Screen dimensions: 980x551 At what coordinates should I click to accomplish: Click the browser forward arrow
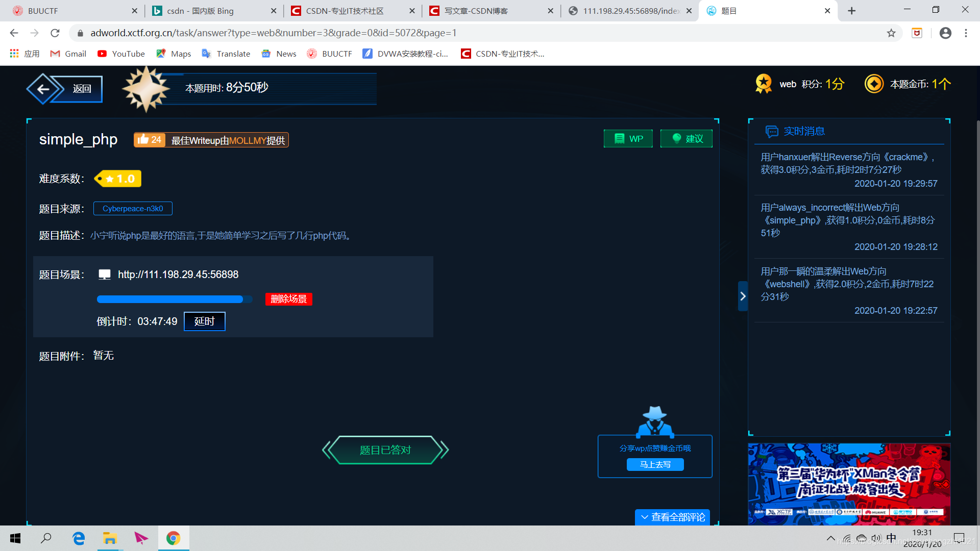pos(34,33)
